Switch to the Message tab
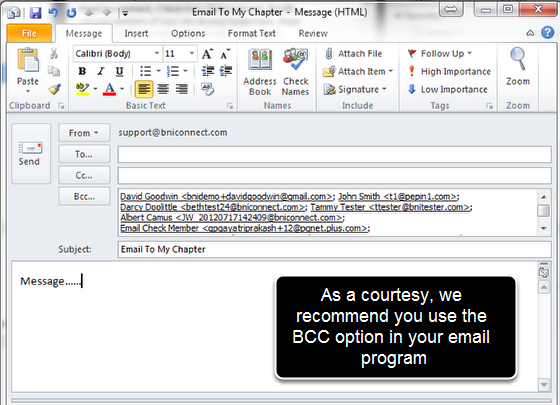The height and width of the screenshot is (405, 560). click(84, 34)
